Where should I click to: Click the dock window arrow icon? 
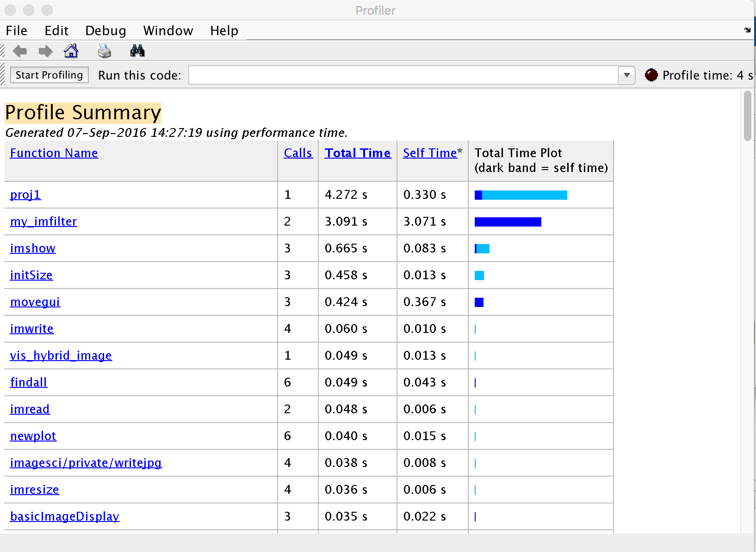[x=747, y=30]
